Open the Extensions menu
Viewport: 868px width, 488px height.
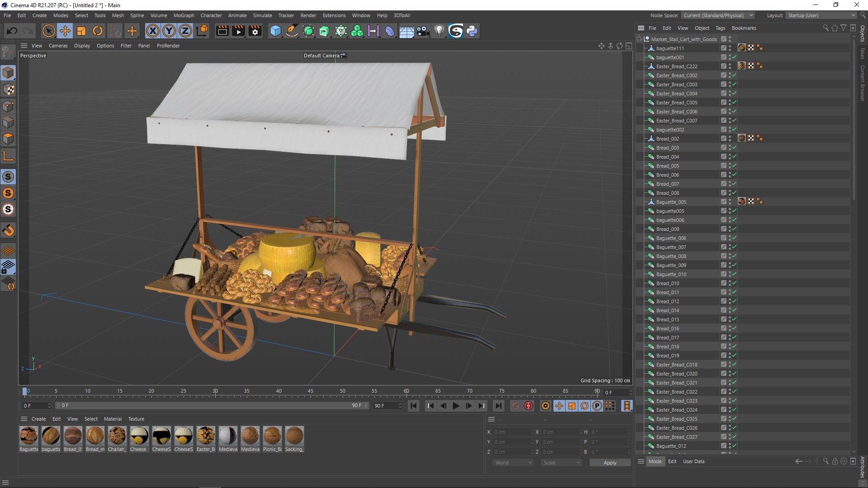(334, 15)
